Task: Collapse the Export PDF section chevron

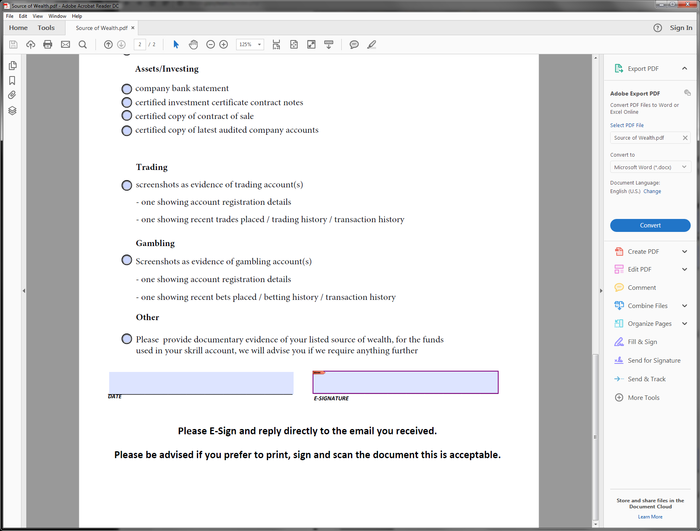Action: pyautogui.click(x=684, y=68)
